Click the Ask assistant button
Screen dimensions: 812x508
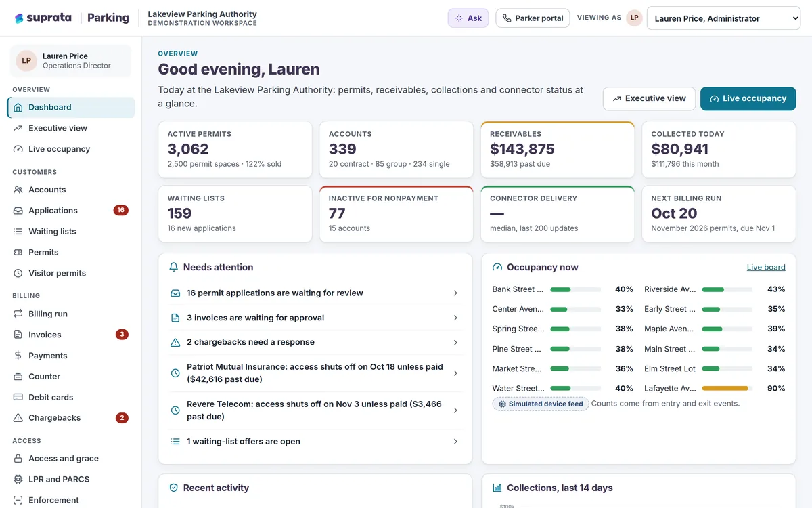[468, 18]
